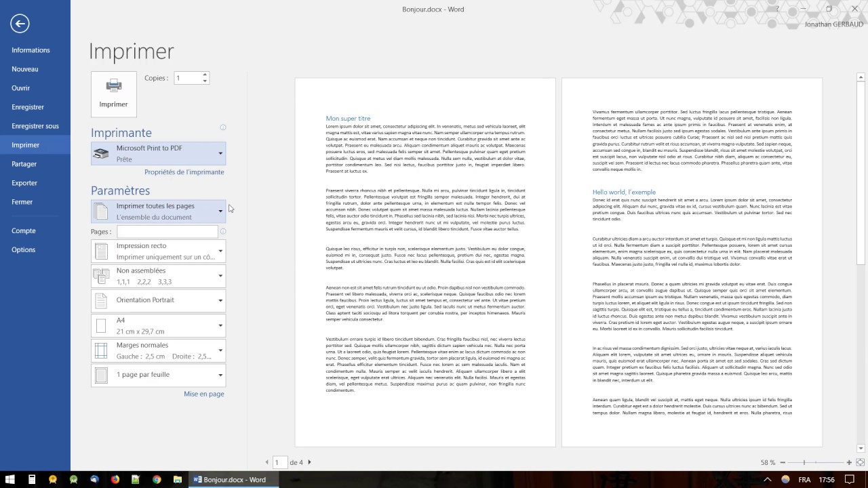Open the Windows Start menu
This screenshot has width=868, height=488.
pos(11,479)
